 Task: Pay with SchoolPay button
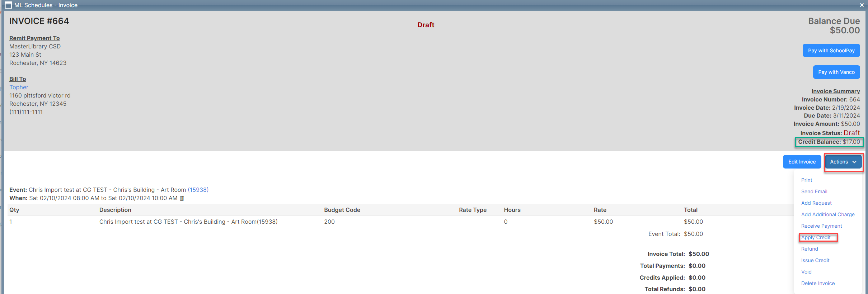tap(831, 51)
